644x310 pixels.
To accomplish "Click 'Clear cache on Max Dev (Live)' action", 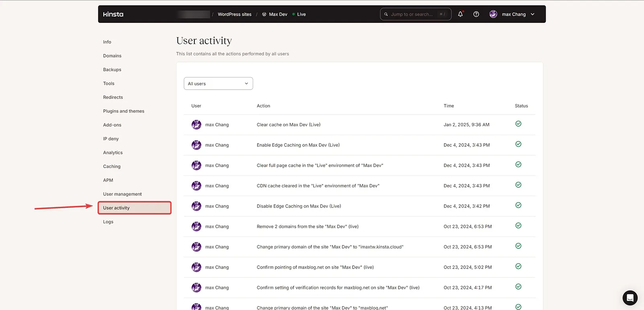I will point(289,125).
